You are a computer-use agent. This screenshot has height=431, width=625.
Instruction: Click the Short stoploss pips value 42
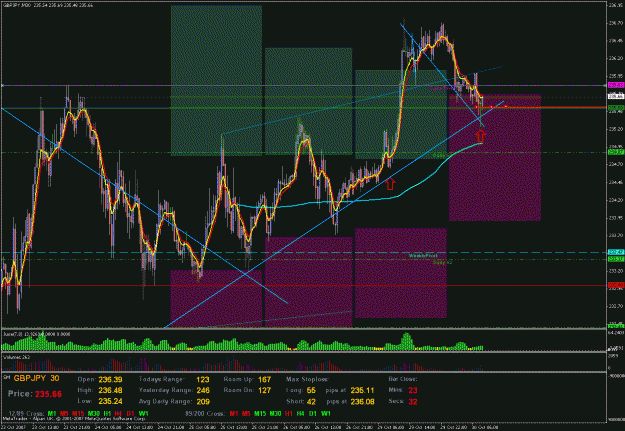311,401
